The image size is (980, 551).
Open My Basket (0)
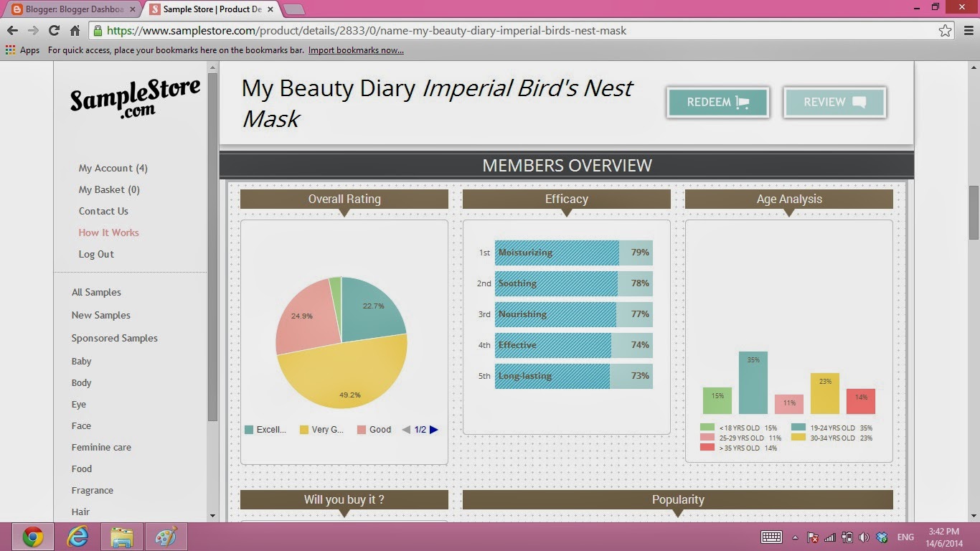pyautogui.click(x=109, y=189)
